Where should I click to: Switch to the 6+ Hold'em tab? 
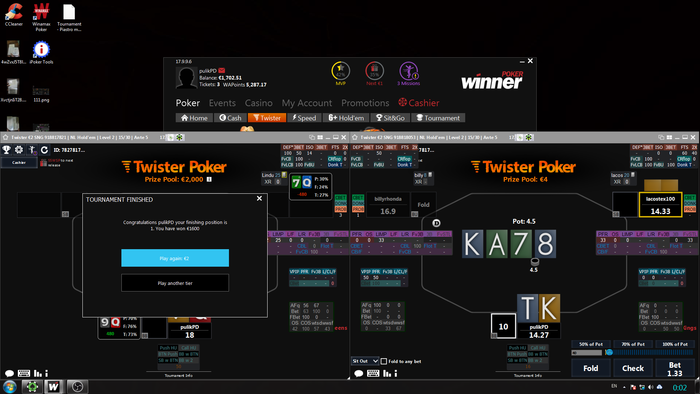[x=346, y=118]
